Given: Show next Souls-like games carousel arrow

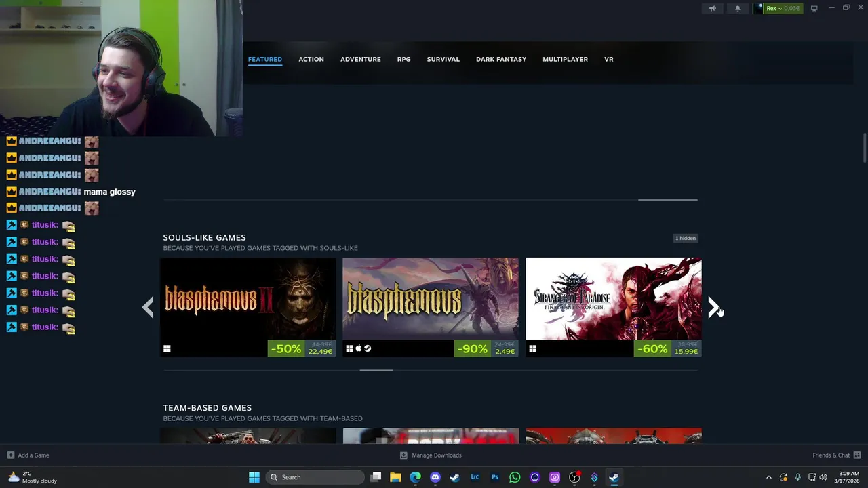Looking at the screenshot, I should (714, 308).
